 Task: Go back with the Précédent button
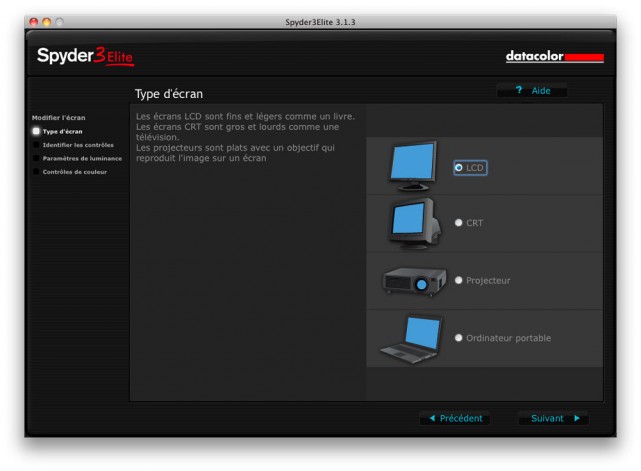click(455, 418)
